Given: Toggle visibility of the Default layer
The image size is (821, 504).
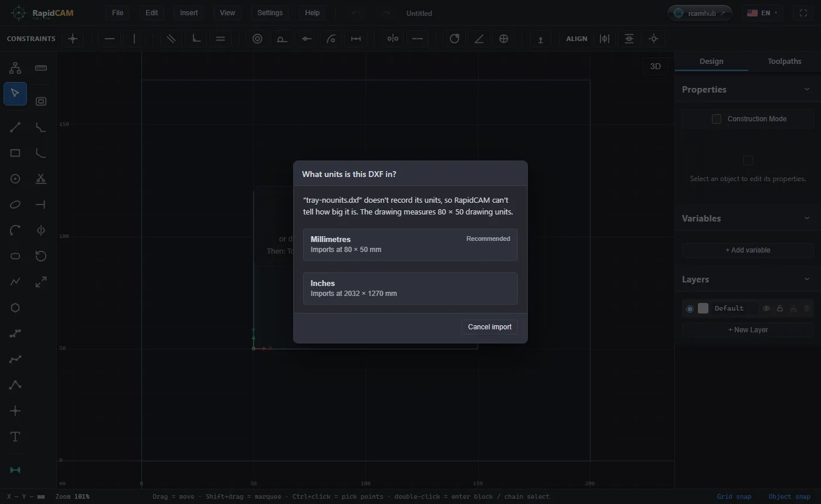Looking at the screenshot, I should point(766,308).
